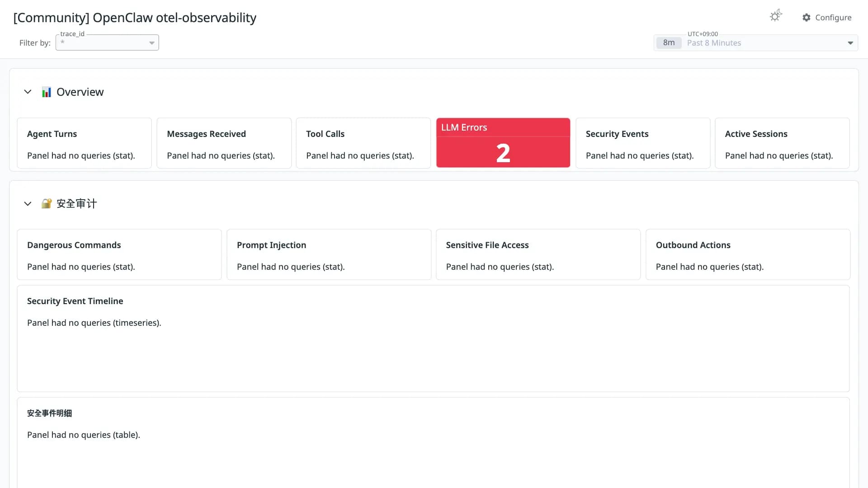Click 'Panel had no queries (table)' message
The image size is (868, 488).
point(84,435)
